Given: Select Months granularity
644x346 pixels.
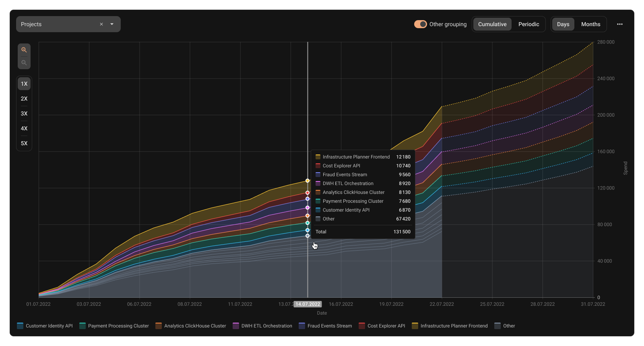Looking at the screenshot, I should 590,24.
